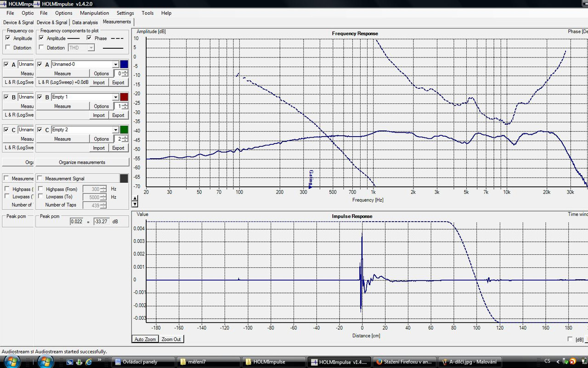Viewport: 588px width, 368px height.
Task: Toggle the Phase checkbox
Action: 89,38
